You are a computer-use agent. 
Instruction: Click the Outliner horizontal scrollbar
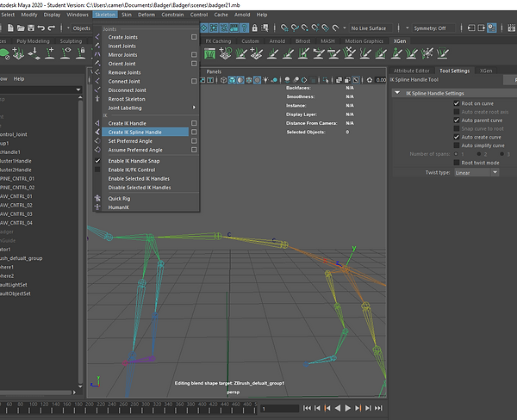[x=36, y=392]
